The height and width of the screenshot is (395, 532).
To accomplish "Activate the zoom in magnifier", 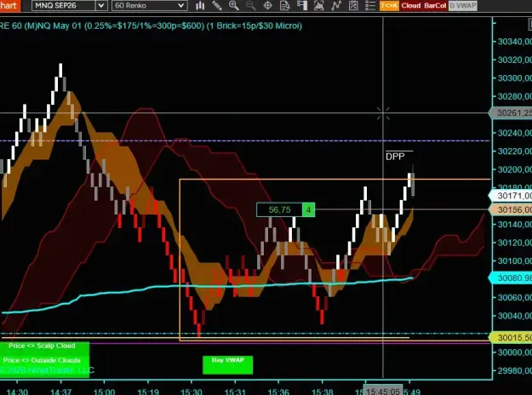I will 234,5.
